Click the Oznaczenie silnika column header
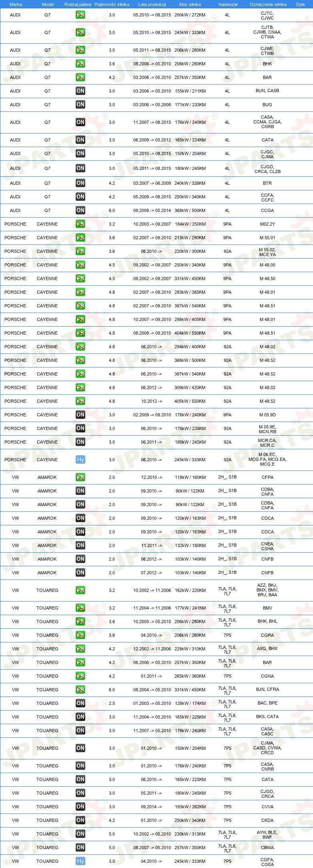This screenshot has height=868, width=313. point(268,4)
